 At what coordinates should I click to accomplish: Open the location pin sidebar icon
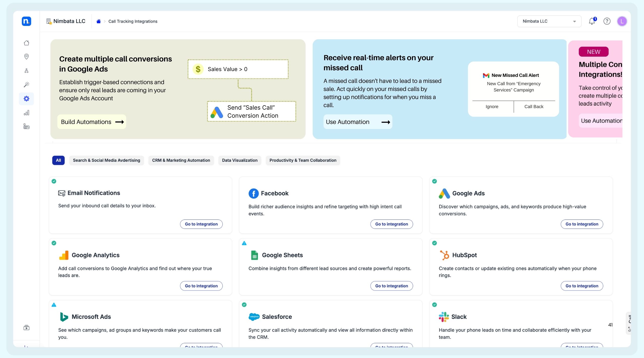(x=26, y=56)
